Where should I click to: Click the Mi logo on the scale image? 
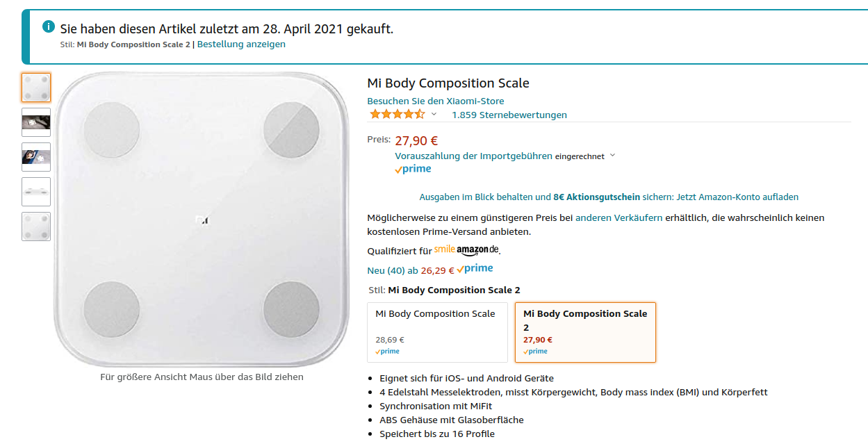coord(202,220)
